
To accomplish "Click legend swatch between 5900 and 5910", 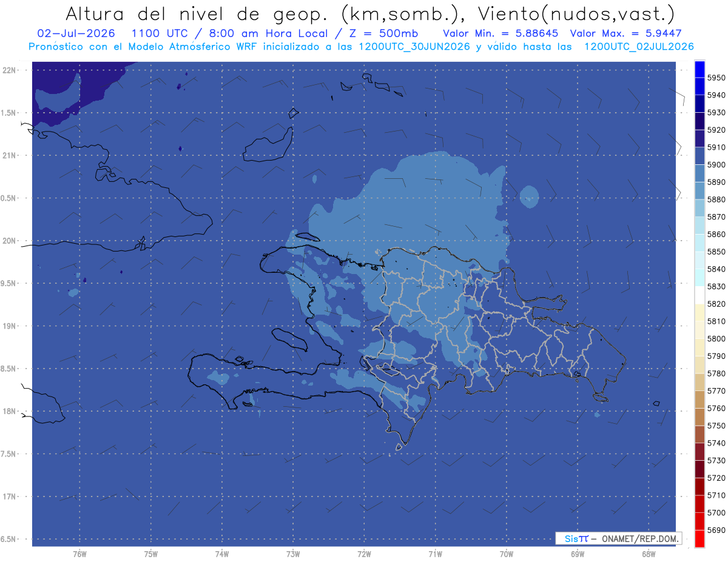I will [699, 156].
